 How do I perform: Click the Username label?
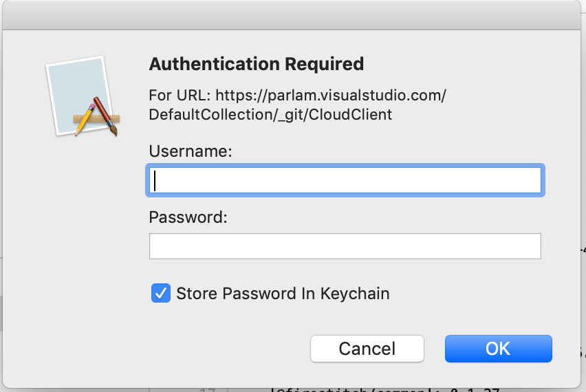coord(191,151)
